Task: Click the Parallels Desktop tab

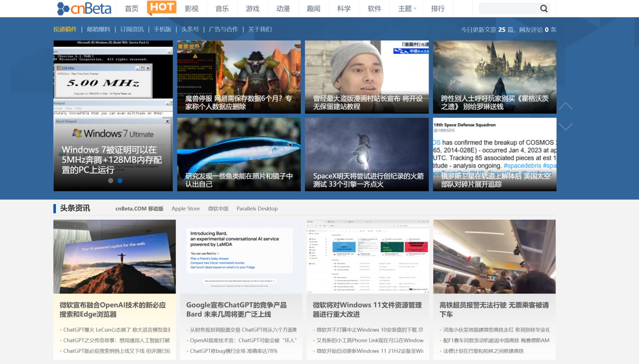Action: pos(257,208)
